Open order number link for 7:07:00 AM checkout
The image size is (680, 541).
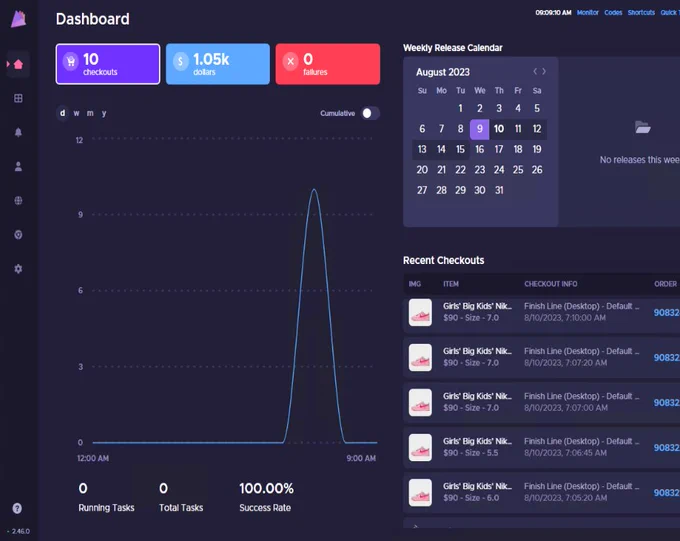coord(667,403)
